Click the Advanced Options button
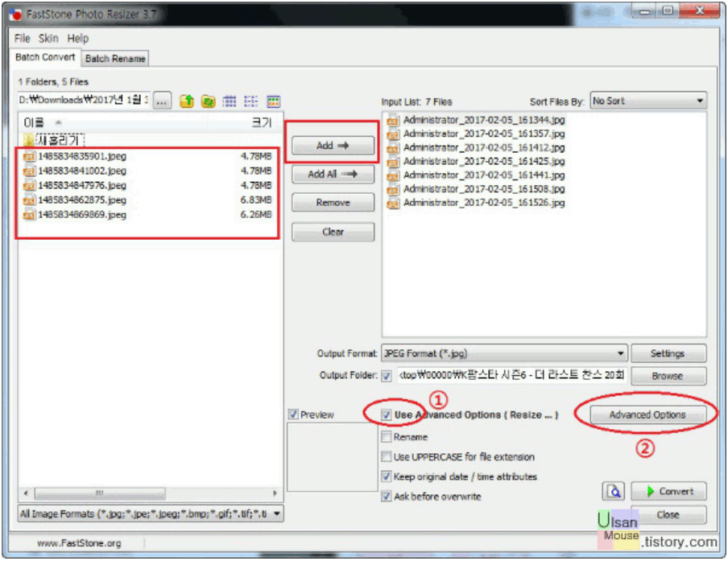Viewport: 728px width, 561px height. tap(647, 415)
